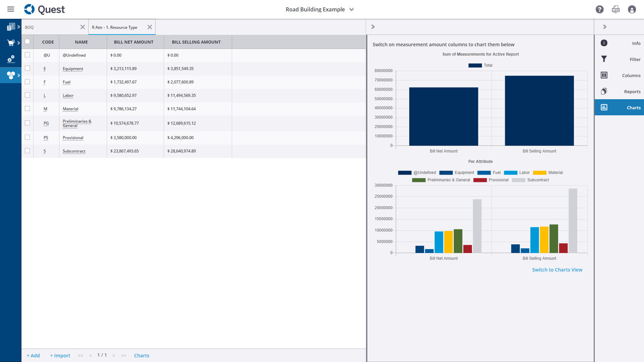644x362 pixels.
Task: Collapse the right sidebar menu chevron
Action: click(x=604, y=27)
